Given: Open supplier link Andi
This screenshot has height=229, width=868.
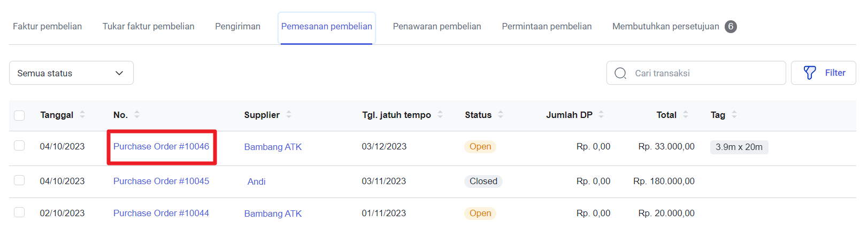Looking at the screenshot, I should click(257, 181).
